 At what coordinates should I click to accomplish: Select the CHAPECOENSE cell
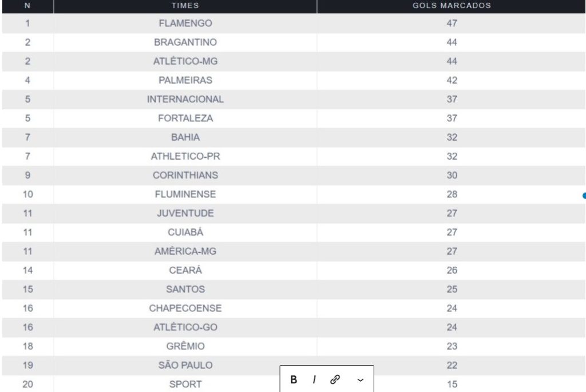185,308
